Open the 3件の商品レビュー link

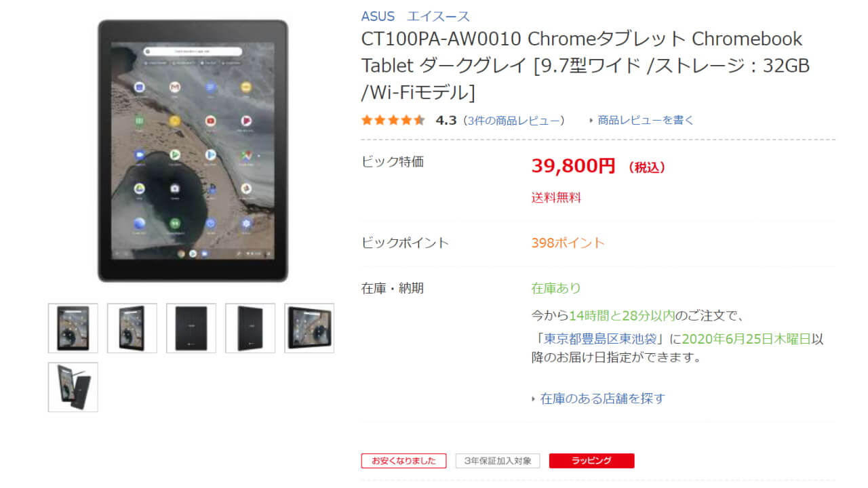514,120
